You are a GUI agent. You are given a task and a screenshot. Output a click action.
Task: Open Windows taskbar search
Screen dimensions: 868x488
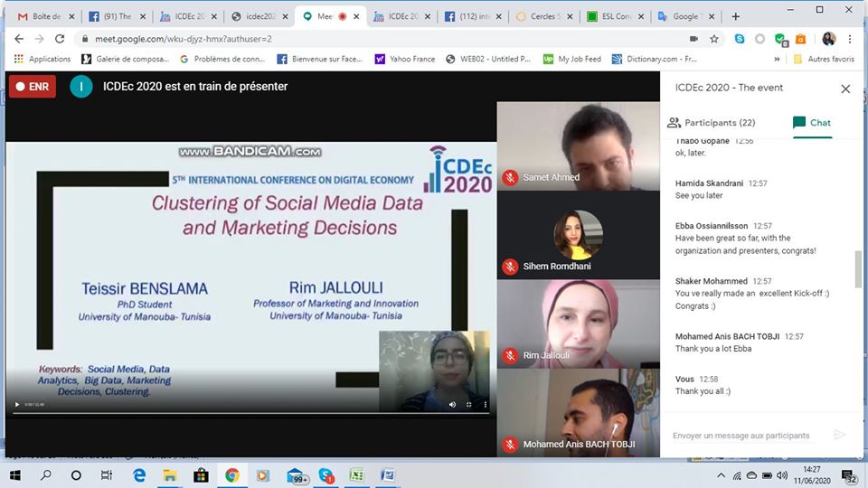pos(46,475)
